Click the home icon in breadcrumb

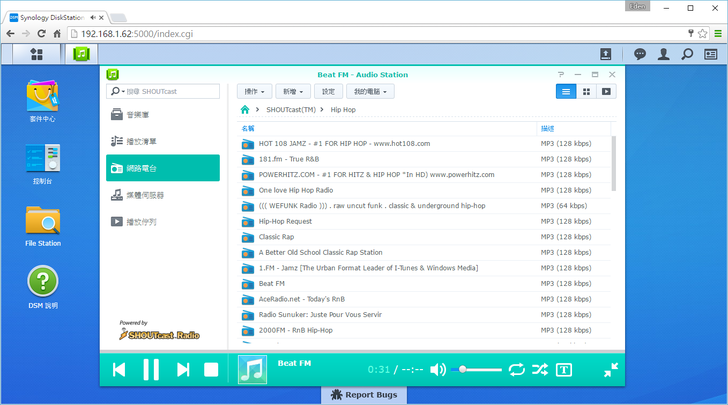click(x=245, y=110)
